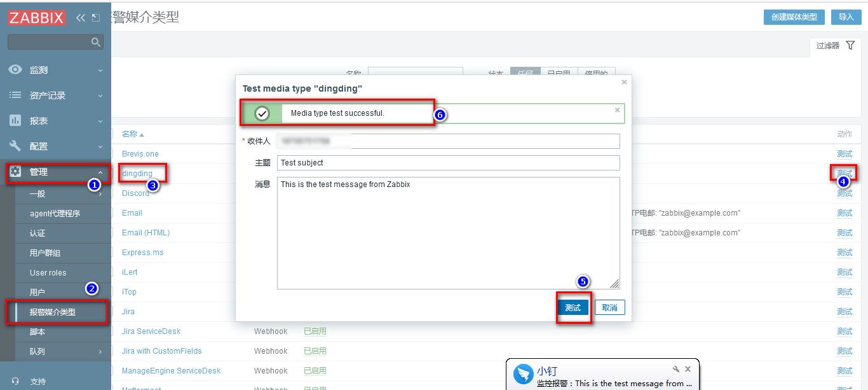Open 用户 in sidebar
Viewport: 868px width, 390px height.
click(37, 292)
